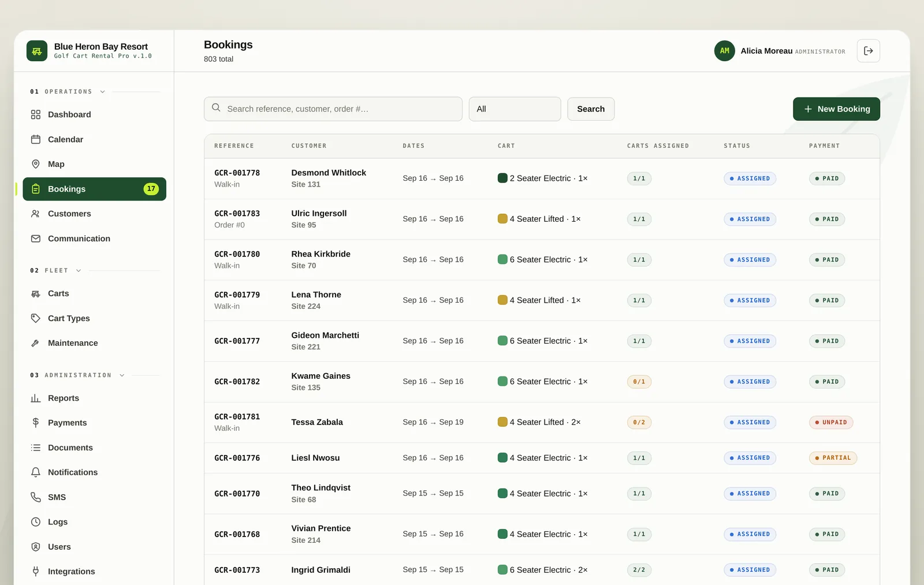Click dark green swatch for Desmond Whitlock's cart
This screenshot has height=585, width=924.
coord(502,178)
